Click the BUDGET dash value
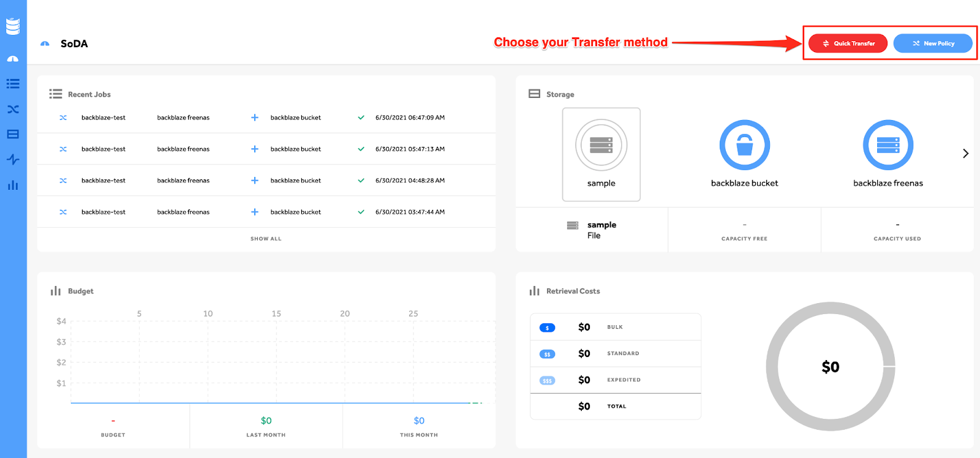Screen dimensions: 980x458 tap(113, 421)
